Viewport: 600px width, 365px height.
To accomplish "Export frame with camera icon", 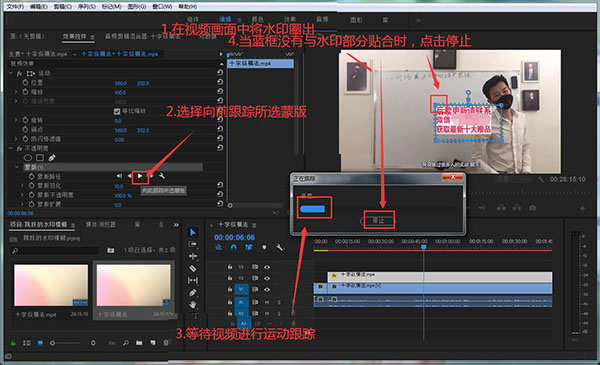I will [x=532, y=208].
